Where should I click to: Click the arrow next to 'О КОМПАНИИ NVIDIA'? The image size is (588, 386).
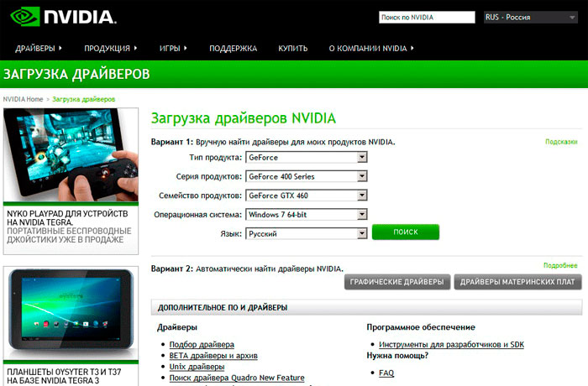(x=412, y=48)
